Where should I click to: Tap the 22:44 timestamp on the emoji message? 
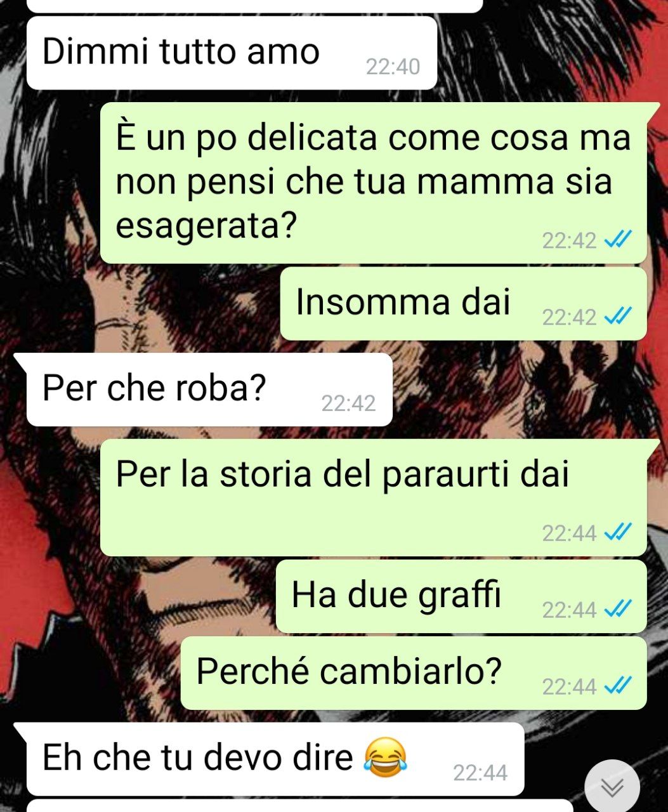pos(480,773)
